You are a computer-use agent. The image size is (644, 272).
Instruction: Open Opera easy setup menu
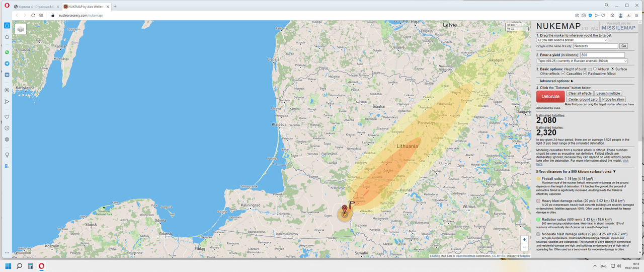pyautogui.click(x=637, y=15)
